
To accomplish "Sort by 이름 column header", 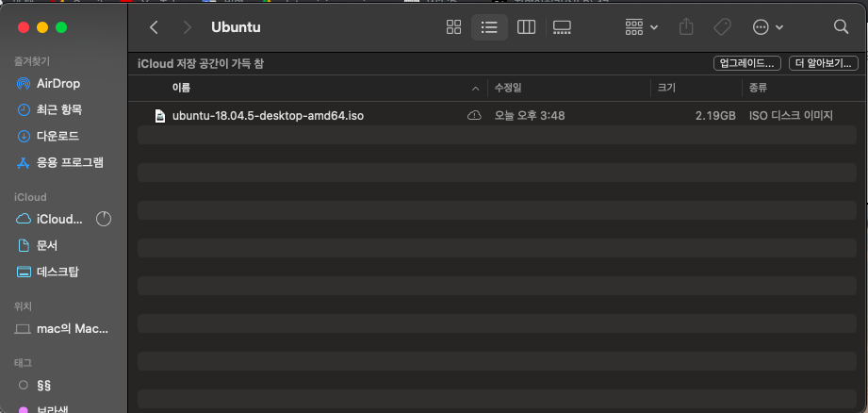I will [182, 88].
